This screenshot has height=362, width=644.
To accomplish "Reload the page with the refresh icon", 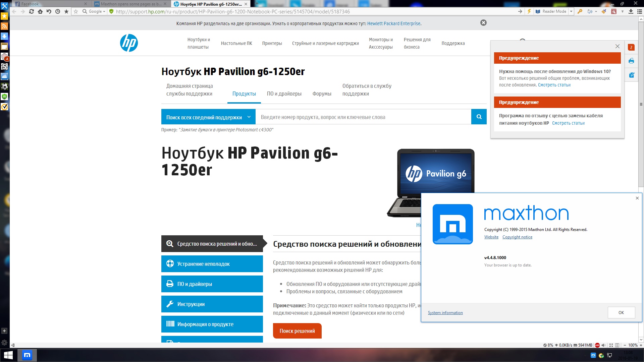I will (x=32, y=11).
